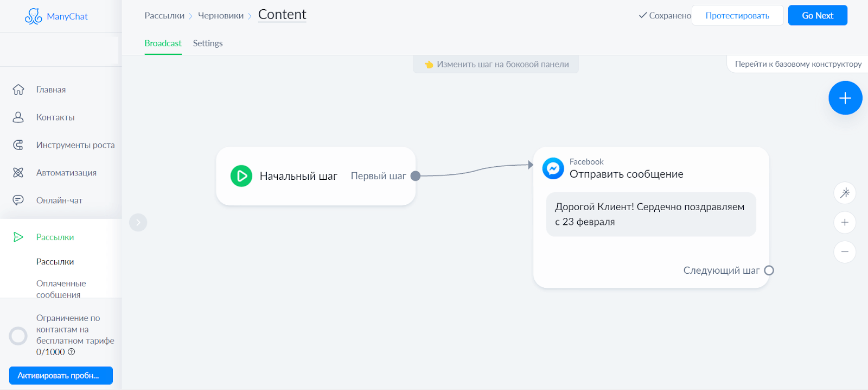Open the Черновики breadcrumb link
The image size is (868, 390).
221,16
